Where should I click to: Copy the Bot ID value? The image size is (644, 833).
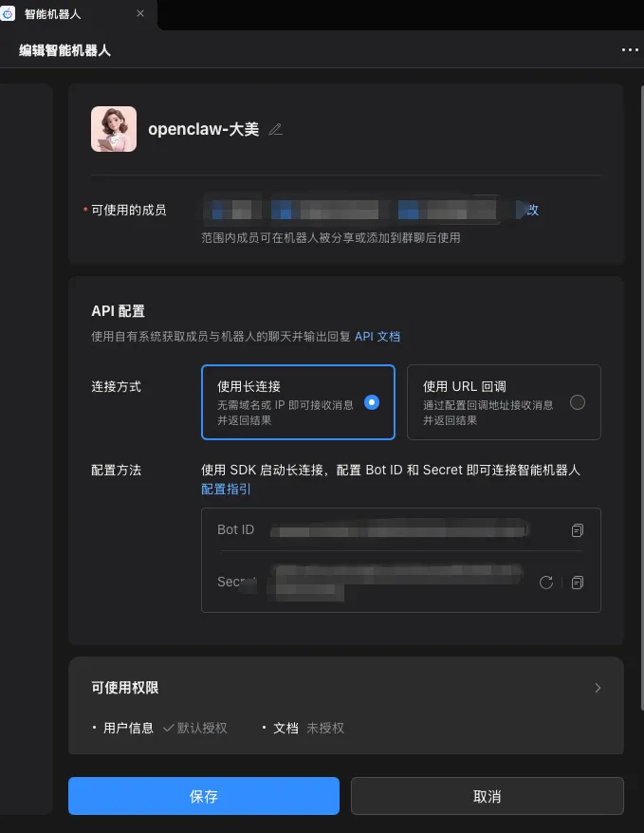point(577,530)
